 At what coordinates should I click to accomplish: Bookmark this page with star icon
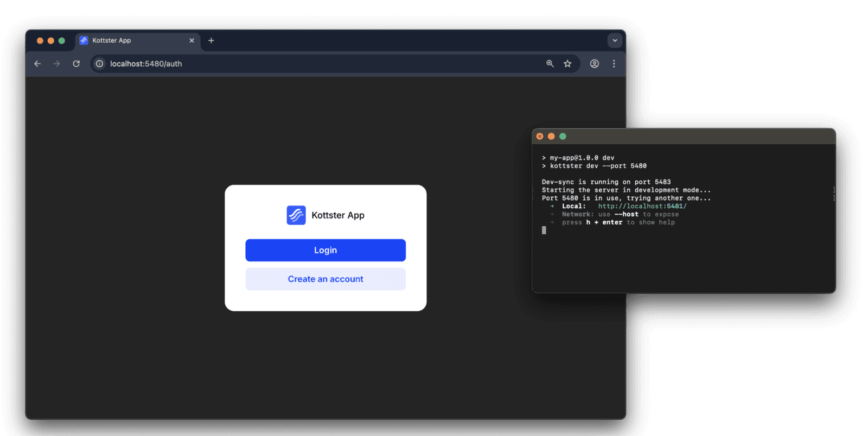[x=567, y=63]
